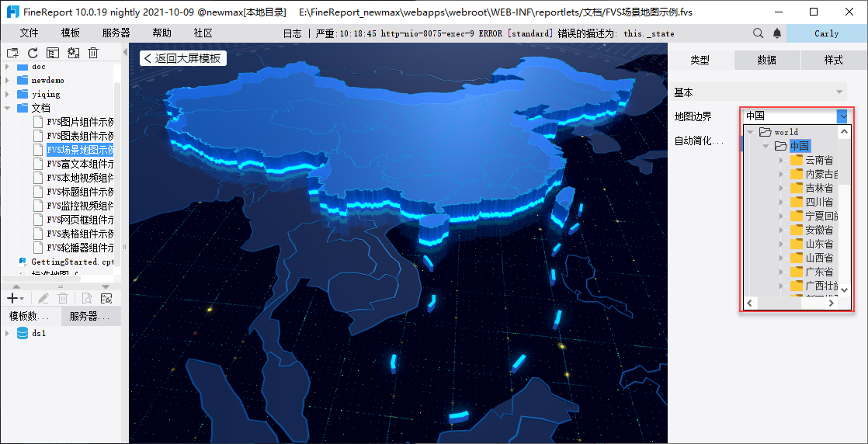Switch to the 数据 tab

click(x=767, y=61)
